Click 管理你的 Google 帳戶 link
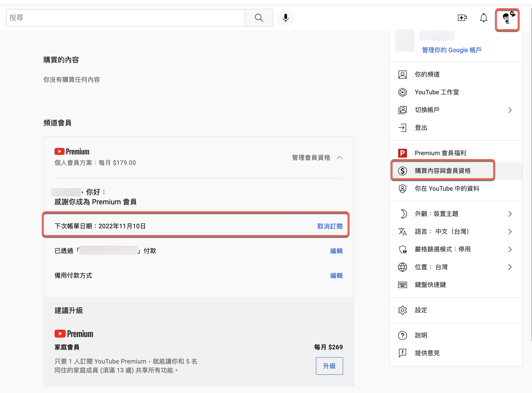 point(452,50)
